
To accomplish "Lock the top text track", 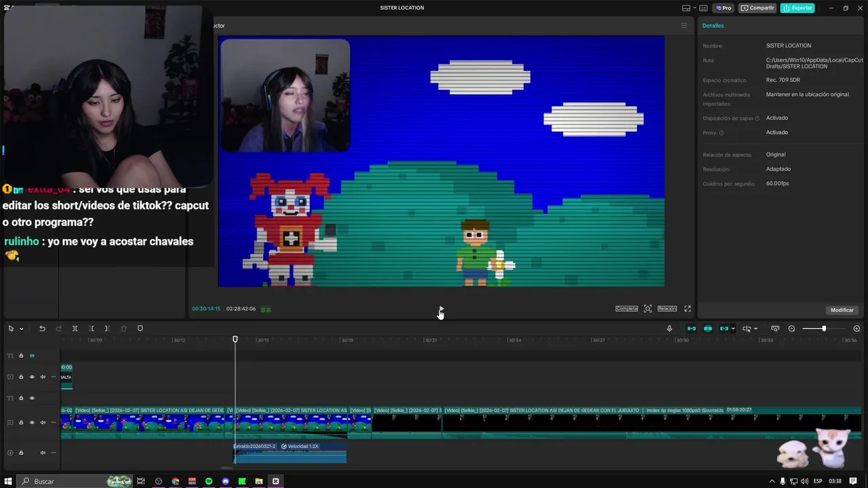I will coord(21,356).
